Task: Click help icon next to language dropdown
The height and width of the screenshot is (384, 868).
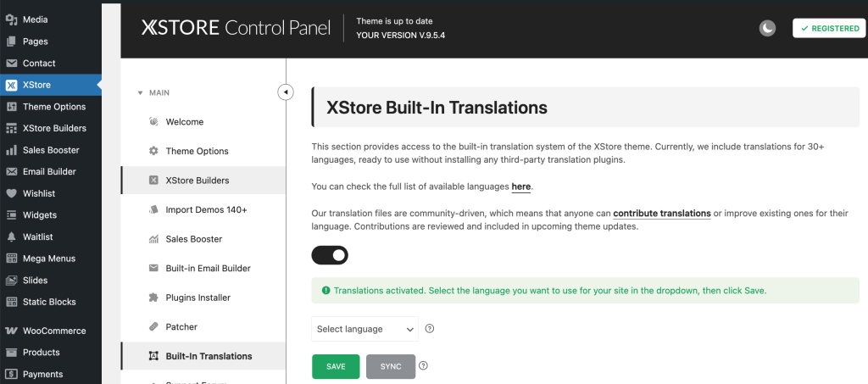Action: click(430, 329)
